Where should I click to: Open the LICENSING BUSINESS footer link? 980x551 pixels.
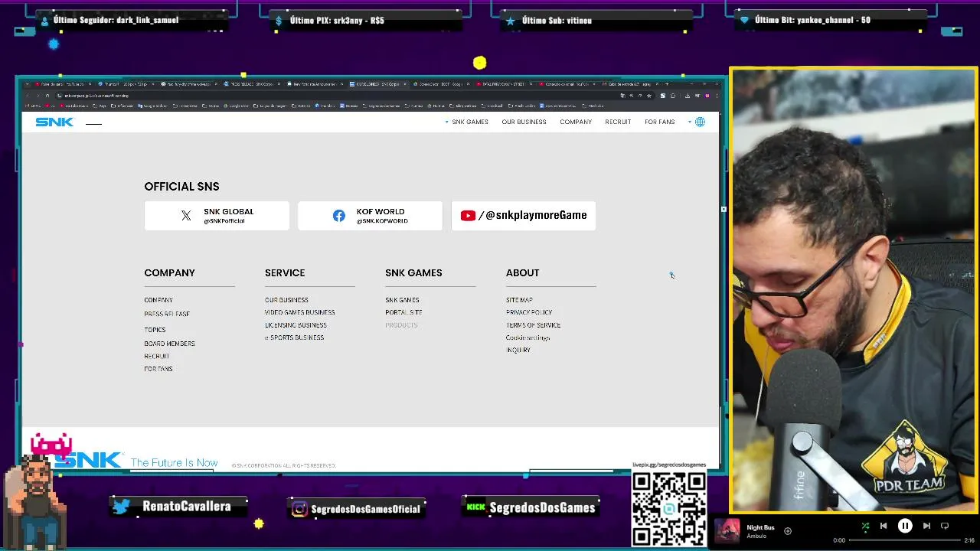tap(296, 325)
